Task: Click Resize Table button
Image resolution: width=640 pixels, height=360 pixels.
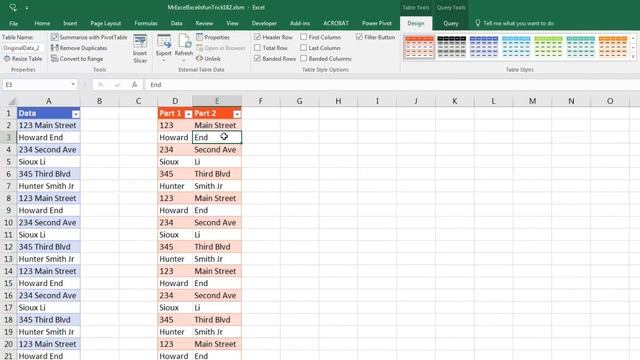Action: tap(23, 59)
